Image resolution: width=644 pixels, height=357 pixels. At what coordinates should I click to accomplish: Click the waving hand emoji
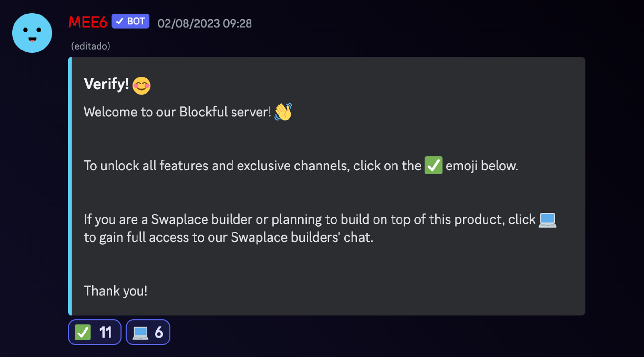[x=283, y=112]
